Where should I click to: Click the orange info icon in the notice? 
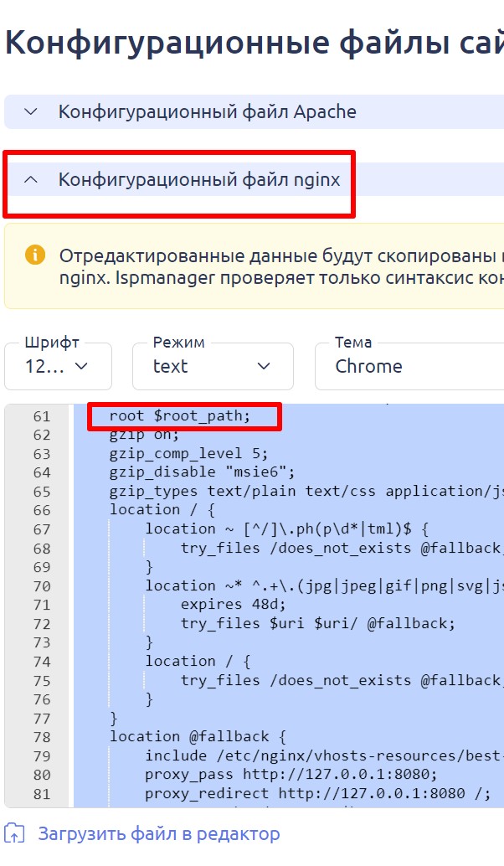(35, 255)
